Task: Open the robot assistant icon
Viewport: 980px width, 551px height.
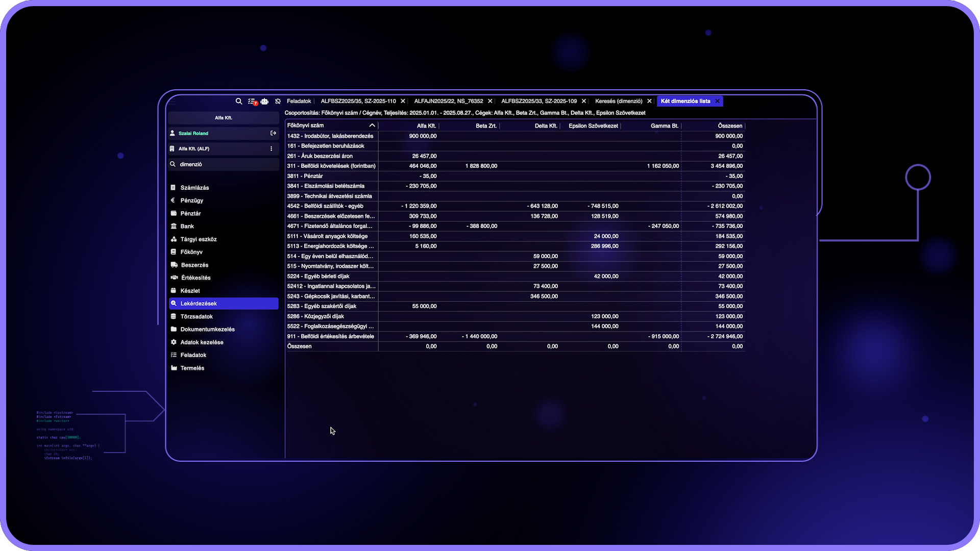Action: tap(264, 101)
